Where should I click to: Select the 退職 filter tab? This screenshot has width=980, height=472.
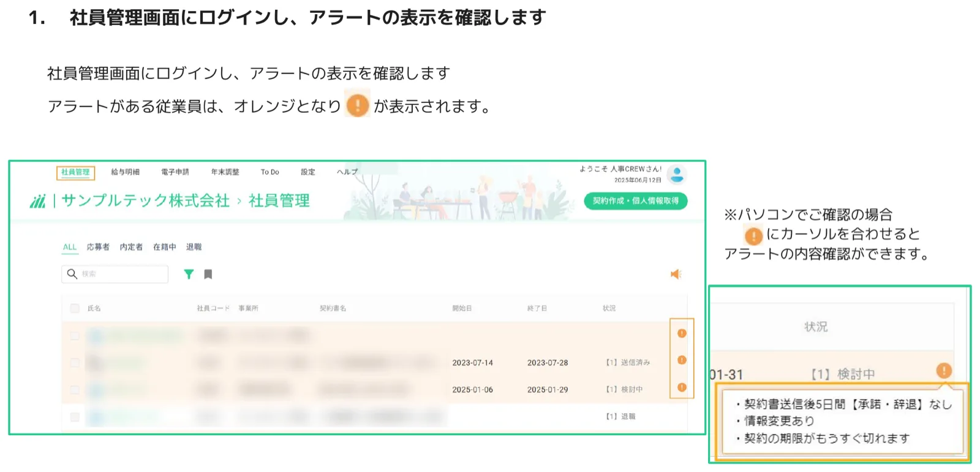[x=194, y=247]
